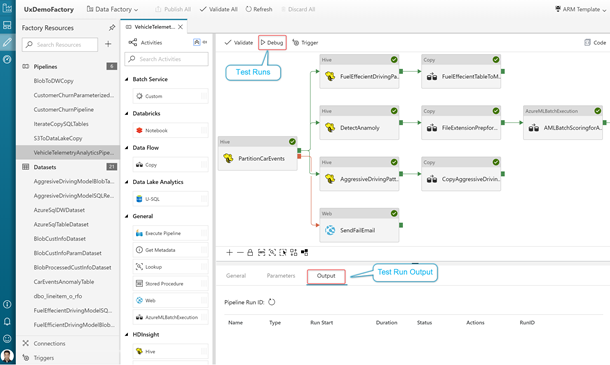
Task: Open the ARM Template dropdown
Action: [580, 9]
